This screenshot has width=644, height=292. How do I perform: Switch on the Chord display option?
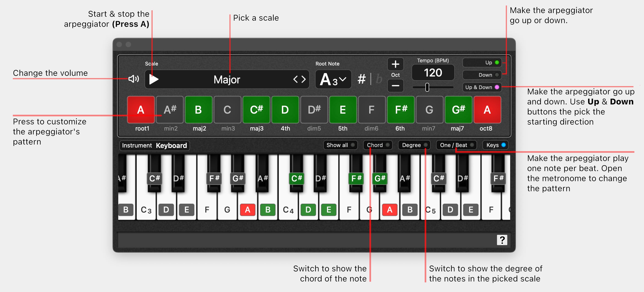tap(378, 145)
